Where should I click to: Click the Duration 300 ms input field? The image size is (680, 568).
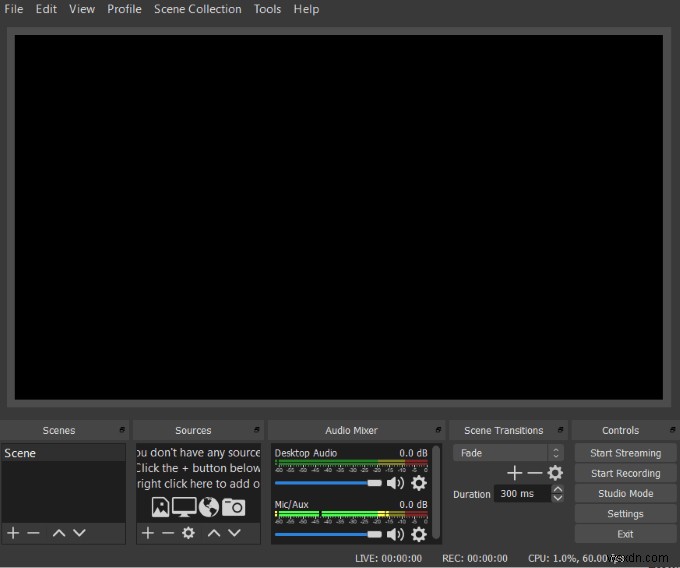[x=523, y=493]
